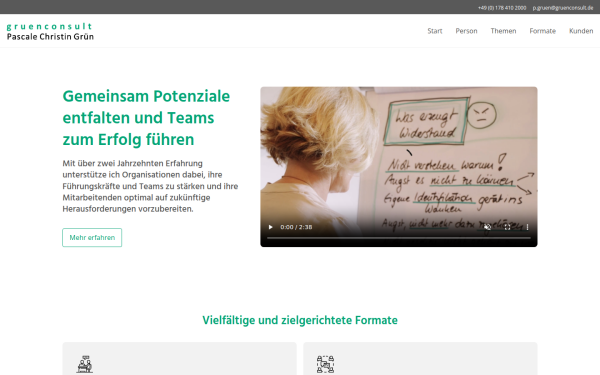Unmute the video using the speaker icon
Viewport: 600px width, 375px height.
(487, 227)
